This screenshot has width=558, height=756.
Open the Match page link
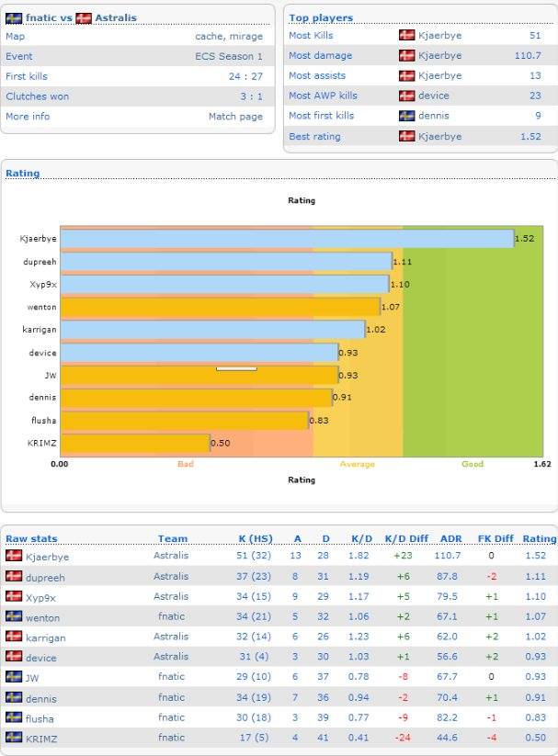click(235, 116)
